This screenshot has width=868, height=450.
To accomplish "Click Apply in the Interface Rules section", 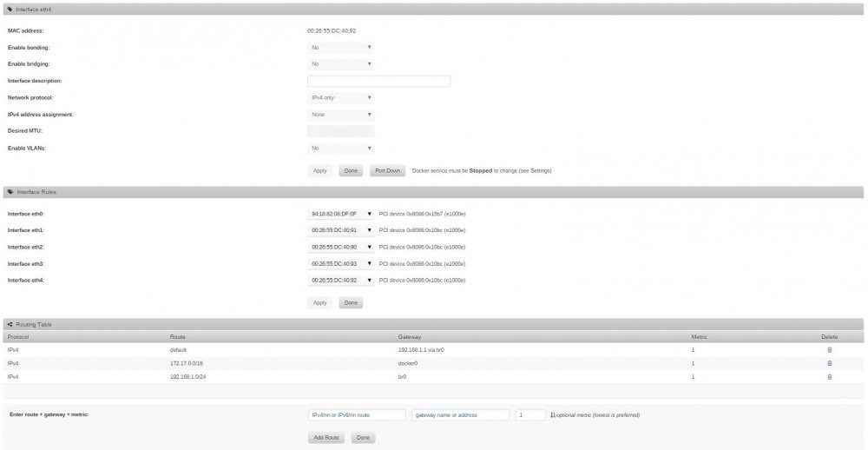I will pos(320,303).
